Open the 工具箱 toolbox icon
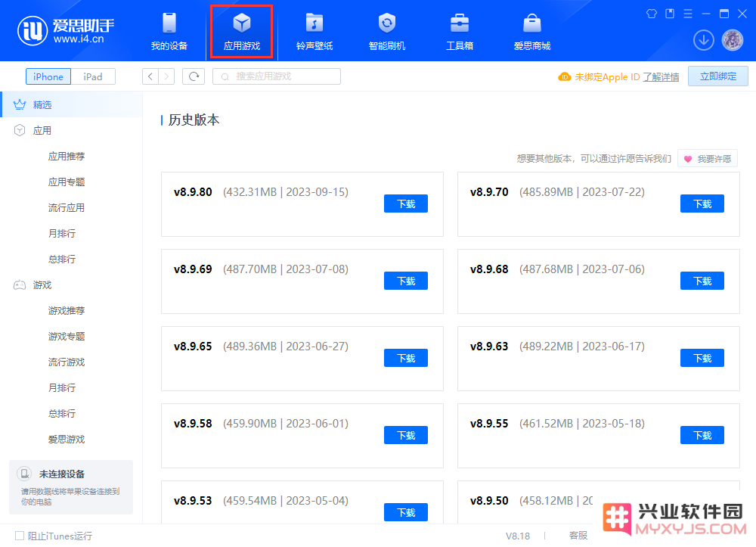The width and height of the screenshot is (756, 547). [460, 23]
